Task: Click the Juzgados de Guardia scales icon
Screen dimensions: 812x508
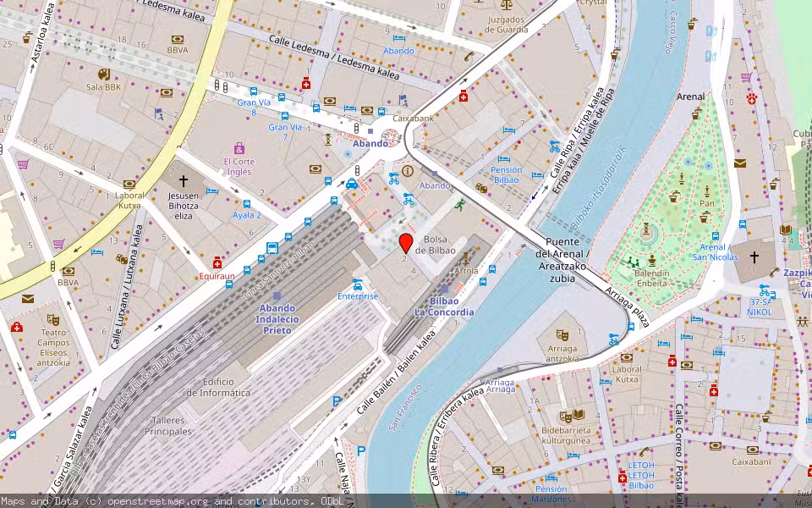Action: (506, 5)
